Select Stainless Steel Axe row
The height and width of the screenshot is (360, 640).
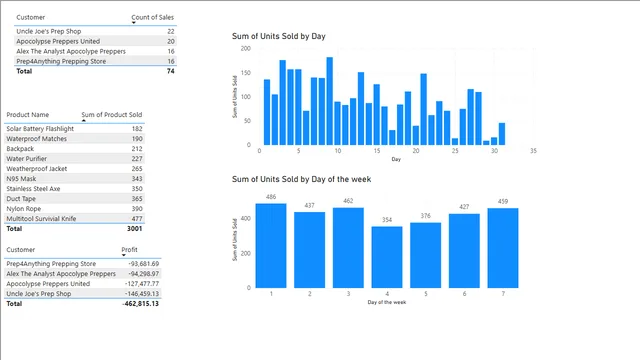[x=75, y=189]
